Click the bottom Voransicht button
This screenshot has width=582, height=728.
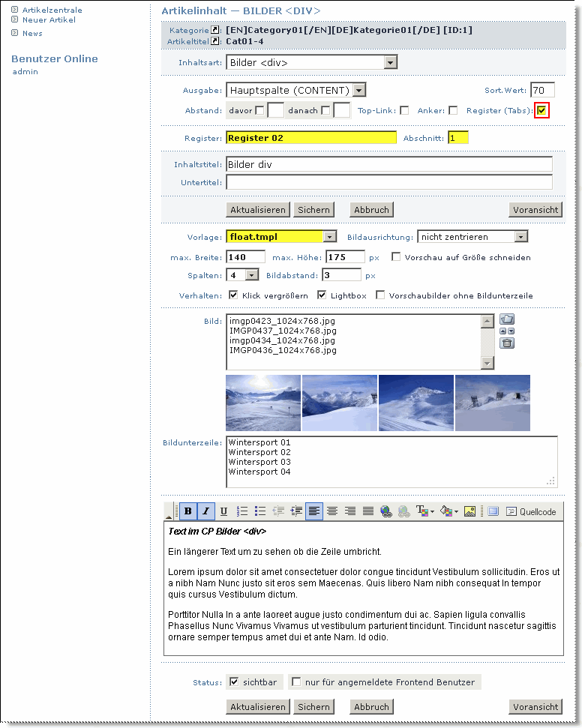(x=535, y=706)
